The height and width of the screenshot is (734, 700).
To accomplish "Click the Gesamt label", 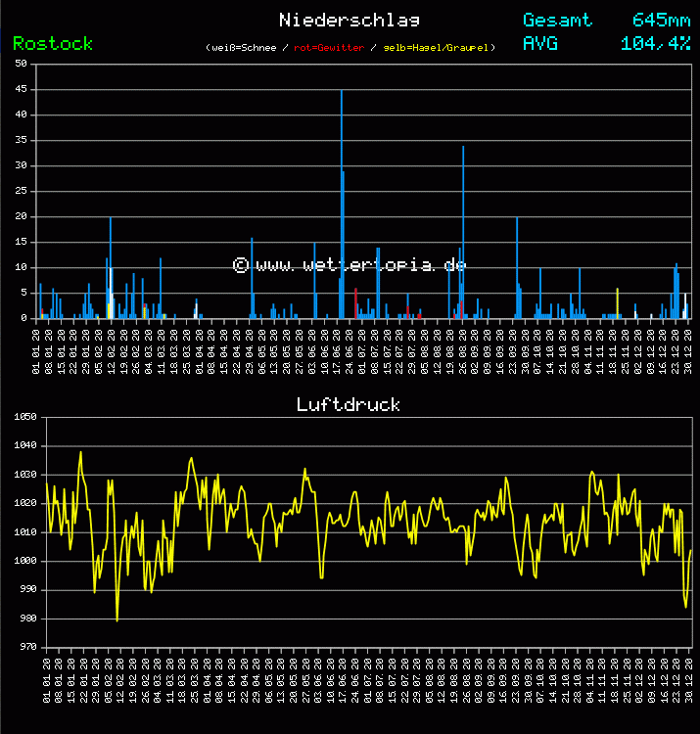I will (557, 20).
